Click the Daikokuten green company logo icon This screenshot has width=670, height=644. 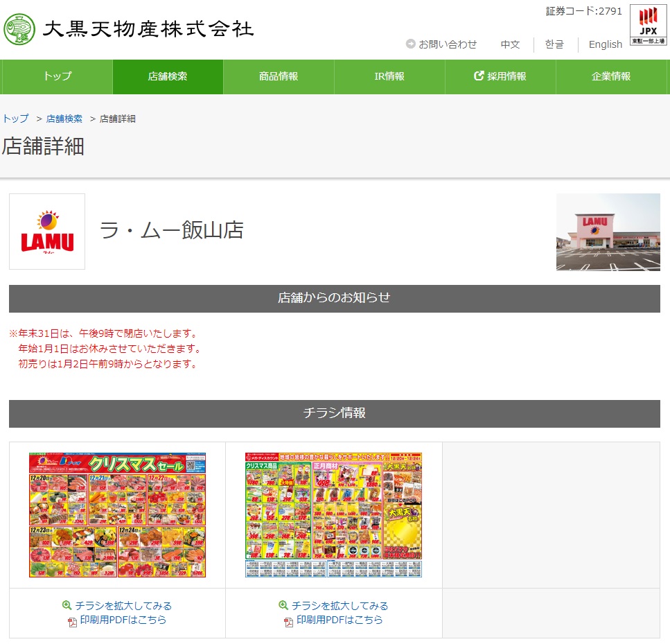(19, 29)
